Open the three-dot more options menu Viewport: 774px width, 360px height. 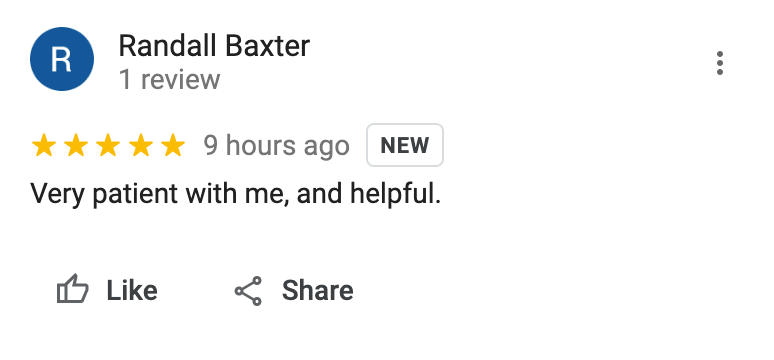[x=720, y=63]
